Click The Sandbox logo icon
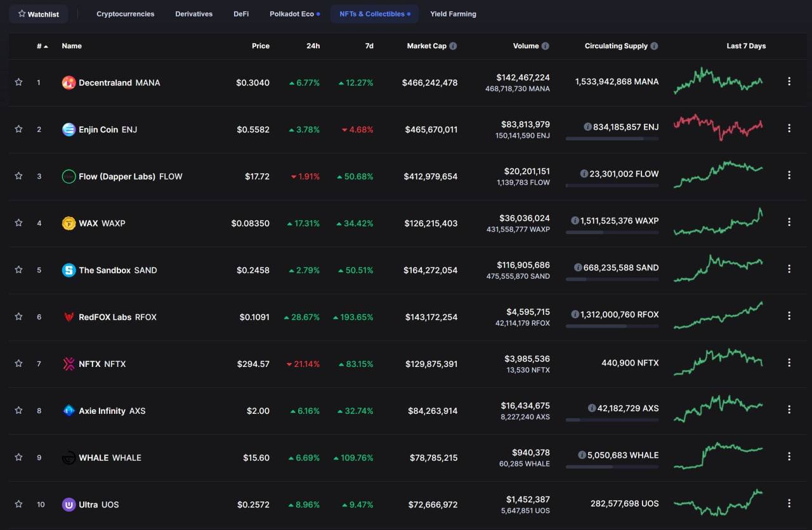 coord(69,270)
